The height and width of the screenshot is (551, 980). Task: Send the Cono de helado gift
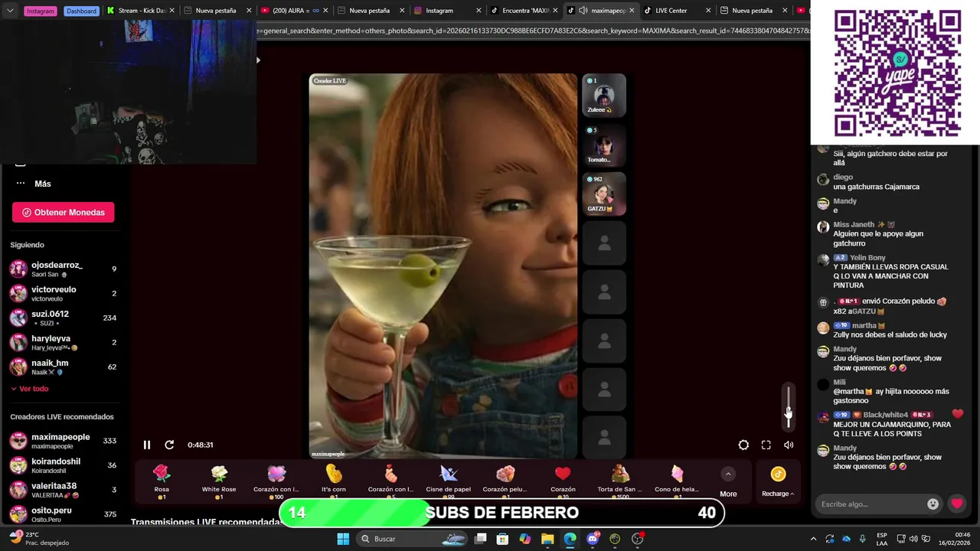[678, 481]
